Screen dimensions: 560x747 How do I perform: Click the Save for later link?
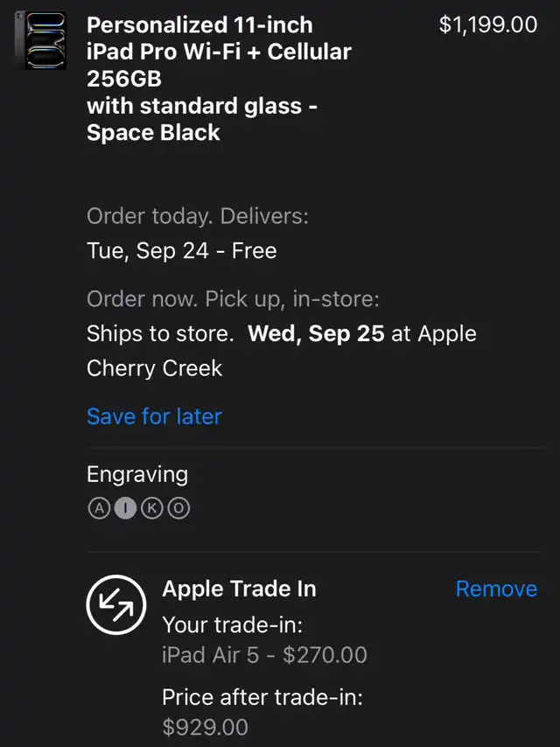click(154, 416)
